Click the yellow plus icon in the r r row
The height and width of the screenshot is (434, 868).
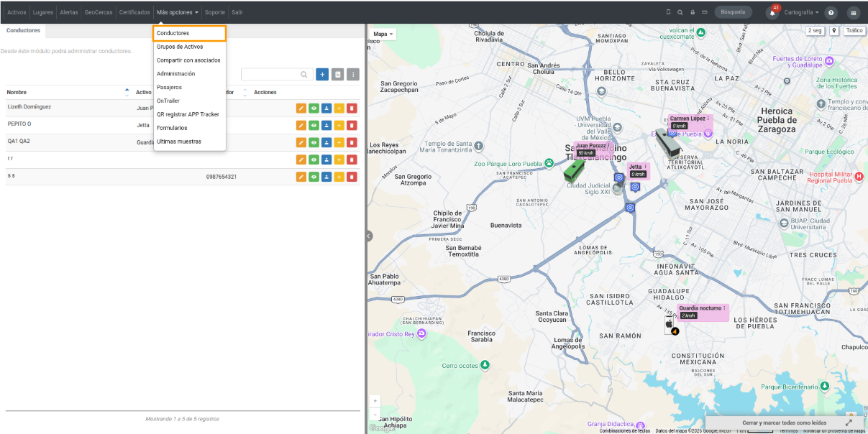point(339,160)
